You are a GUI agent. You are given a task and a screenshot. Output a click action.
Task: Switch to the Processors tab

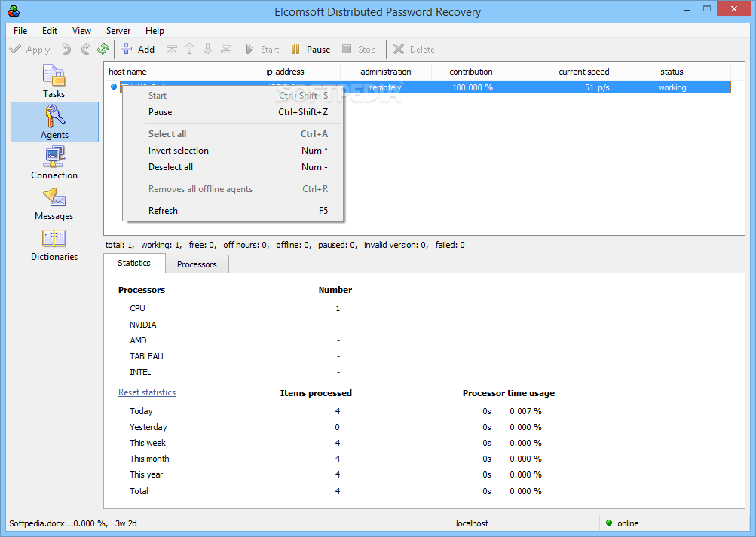point(197,264)
